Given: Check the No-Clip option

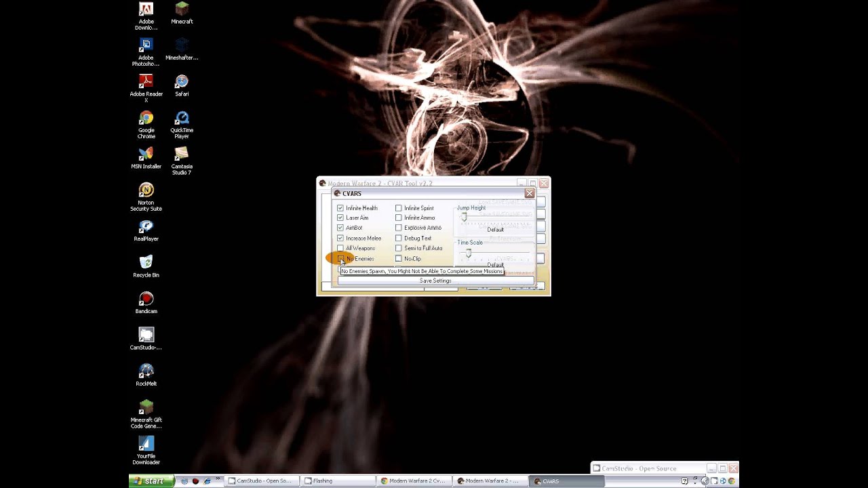Looking at the screenshot, I should [x=399, y=258].
